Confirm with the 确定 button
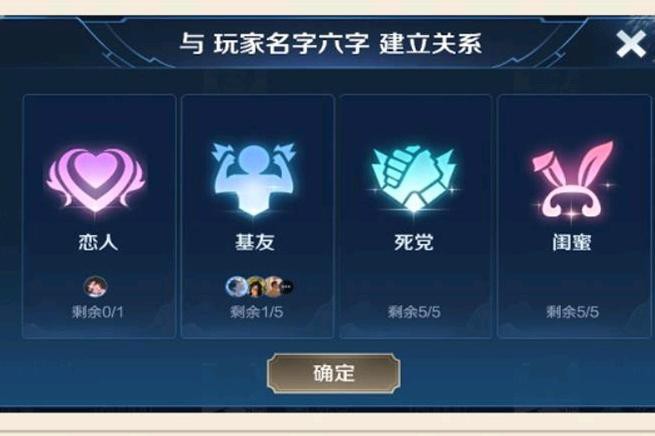Viewport: 655px width, 436px height. coord(334,373)
